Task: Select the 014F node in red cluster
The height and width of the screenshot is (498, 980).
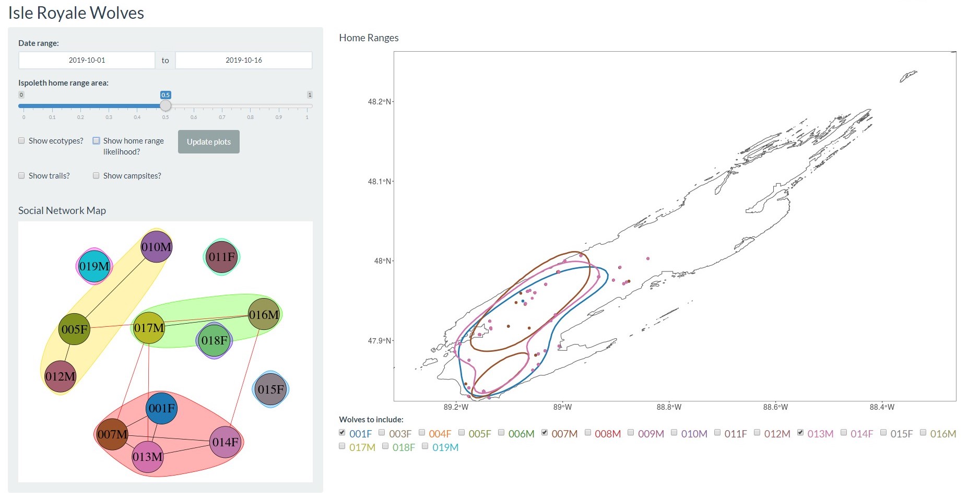Action: pyautogui.click(x=225, y=442)
